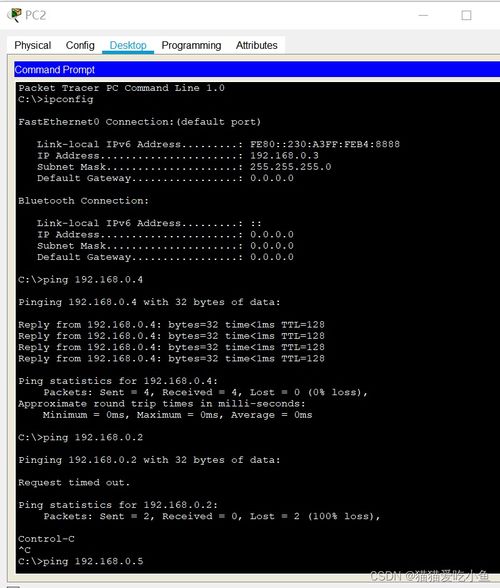Viewport: 500px width, 588px height.
Task: Click the ping 192.168.0.5 input line
Action: (81, 561)
